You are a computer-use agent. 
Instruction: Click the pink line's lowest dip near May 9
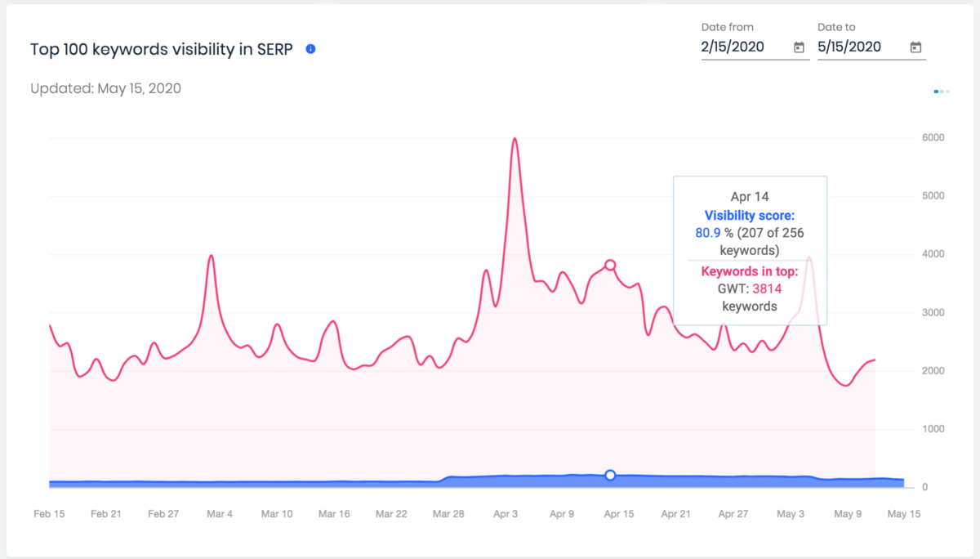[x=844, y=385]
